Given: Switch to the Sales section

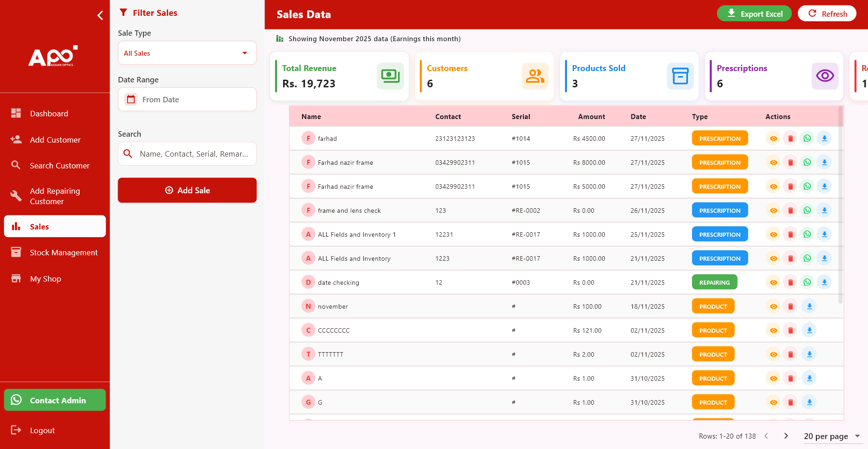Looking at the screenshot, I should (39, 226).
